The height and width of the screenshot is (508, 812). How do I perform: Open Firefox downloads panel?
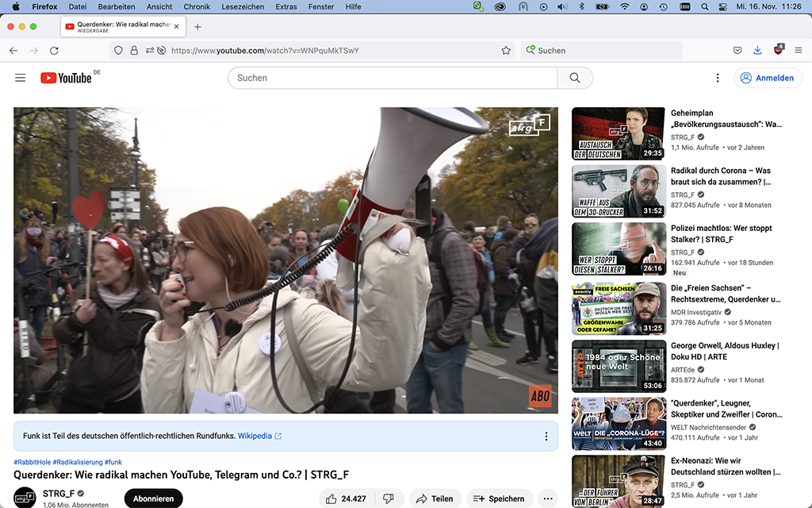point(757,50)
